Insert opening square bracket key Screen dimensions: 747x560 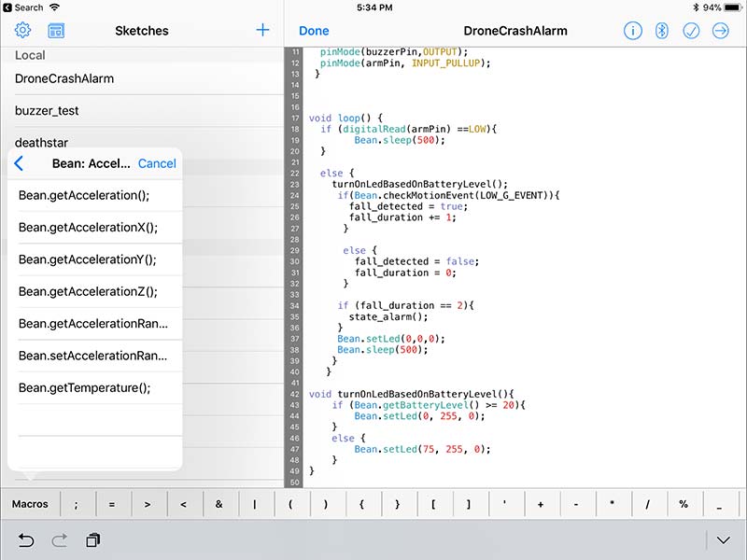pos(433,504)
